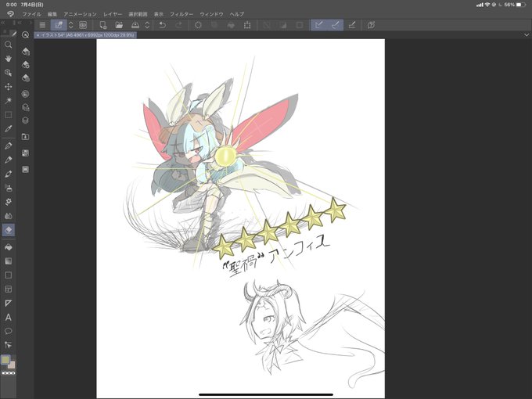This screenshot has width=532, height=399.
Task: Toggle snap to special ruler
Action: pos(335,25)
